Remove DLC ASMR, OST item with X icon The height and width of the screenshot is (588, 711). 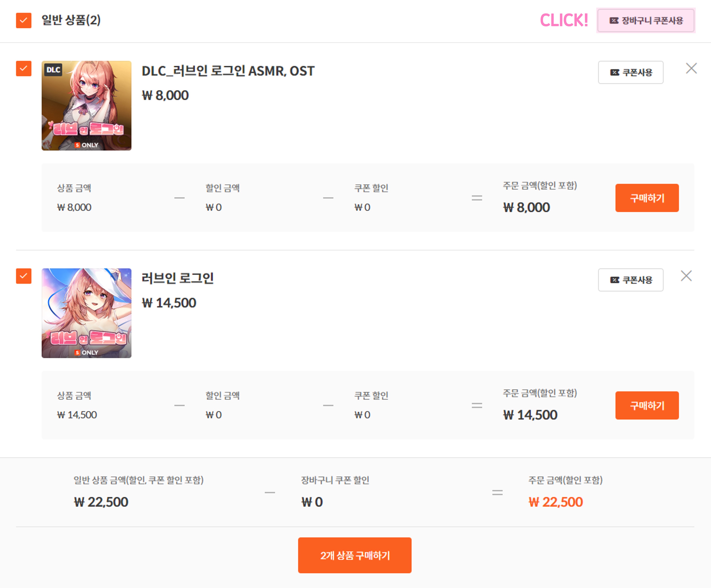coord(691,68)
